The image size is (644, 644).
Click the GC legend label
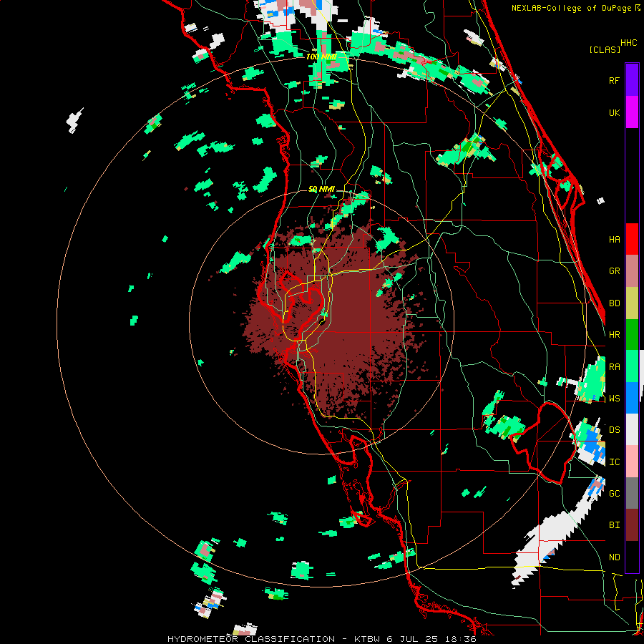(x=614, y=494)
